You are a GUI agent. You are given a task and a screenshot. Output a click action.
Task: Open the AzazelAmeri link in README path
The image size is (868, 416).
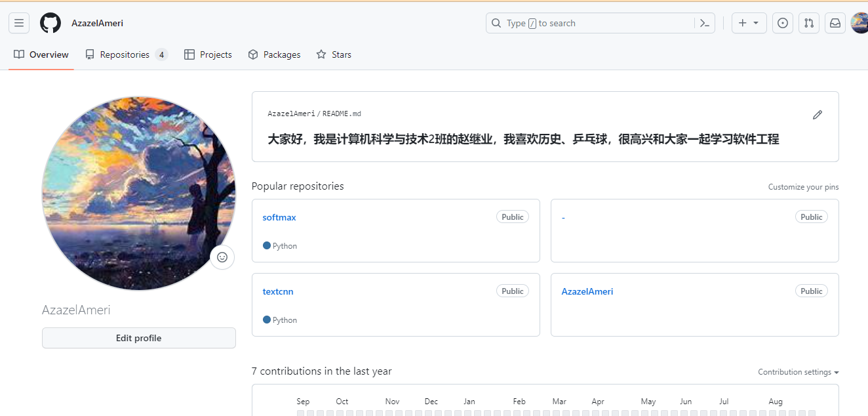pos(291,114)
